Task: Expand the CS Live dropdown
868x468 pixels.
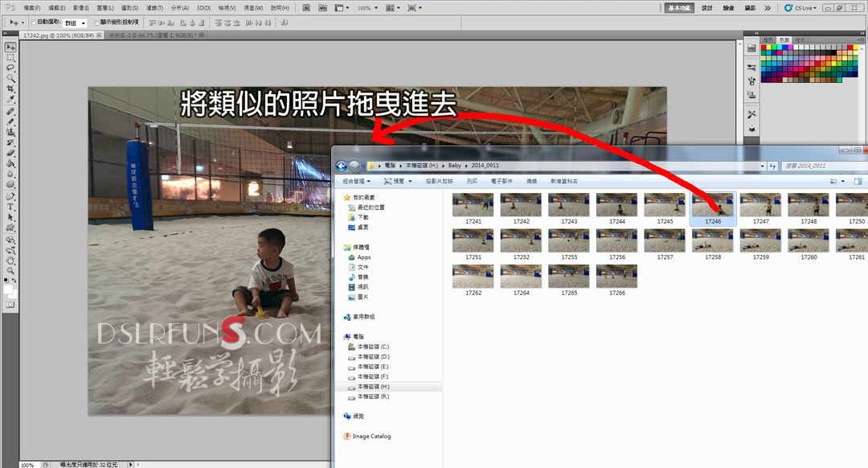Action: (805, 8)
